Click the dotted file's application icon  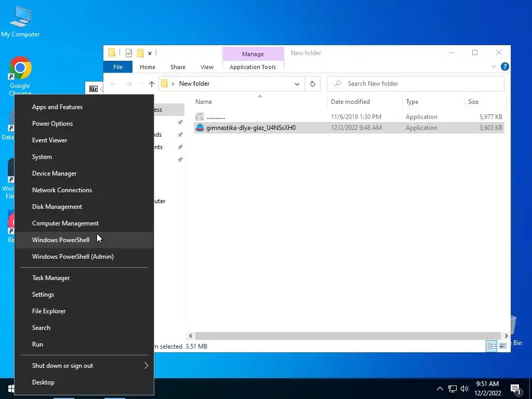click(x=200, y=117)
